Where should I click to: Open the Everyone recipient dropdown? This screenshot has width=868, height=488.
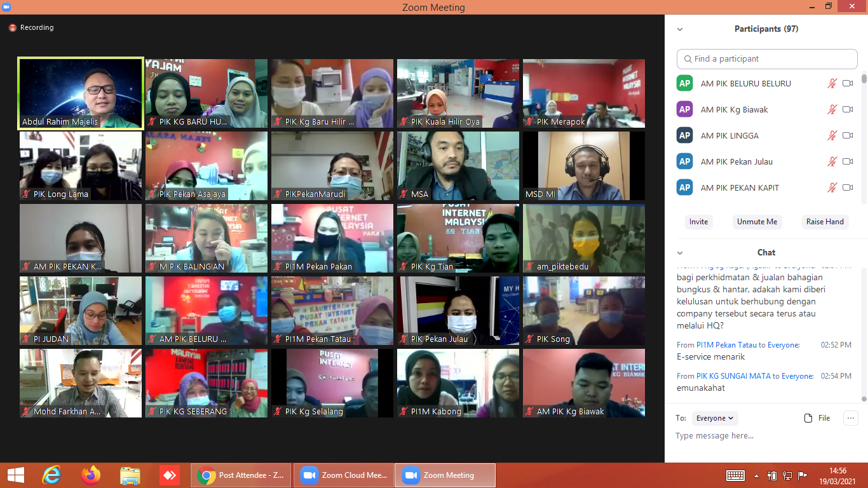(x=715, y=418)
